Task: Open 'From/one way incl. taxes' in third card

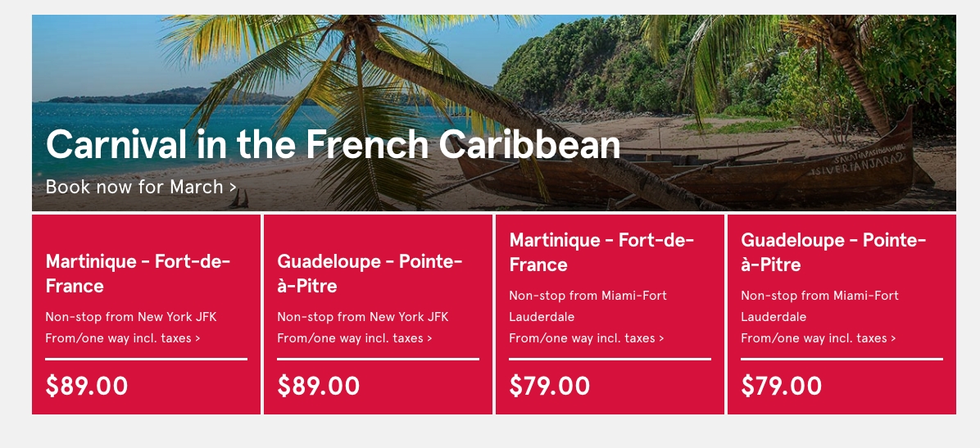Action: click(x=587, y=338)
